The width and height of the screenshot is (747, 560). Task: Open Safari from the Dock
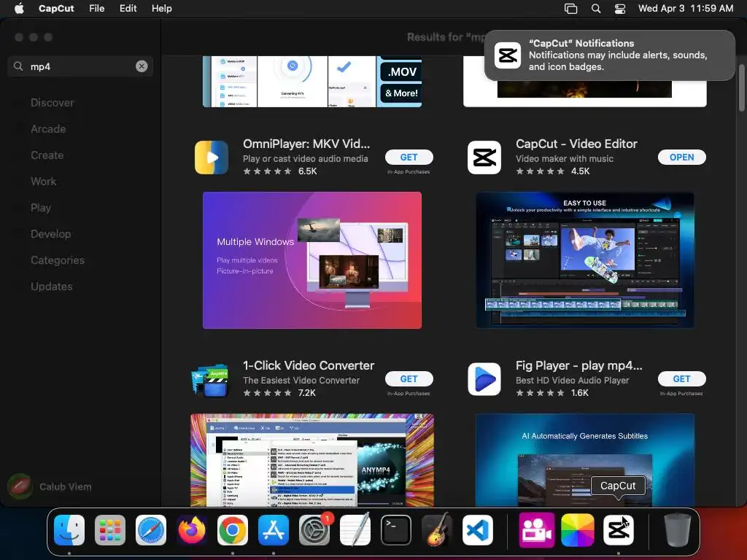(151, 530)
